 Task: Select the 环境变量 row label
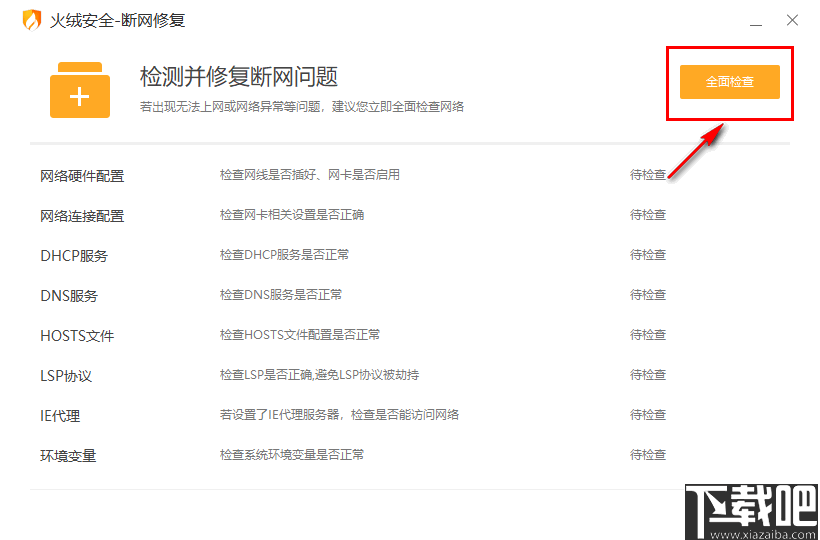(x=68, y=456)
